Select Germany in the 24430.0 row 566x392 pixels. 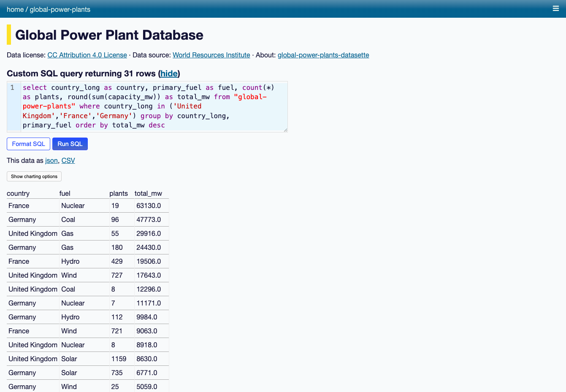pos(33,247)
